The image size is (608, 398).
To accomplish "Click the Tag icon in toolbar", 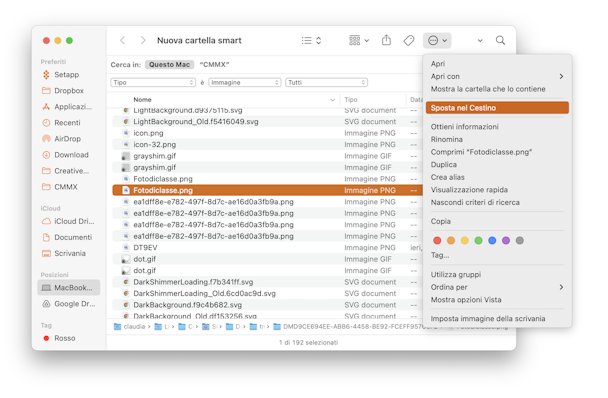I will click(x=409, y=40).
